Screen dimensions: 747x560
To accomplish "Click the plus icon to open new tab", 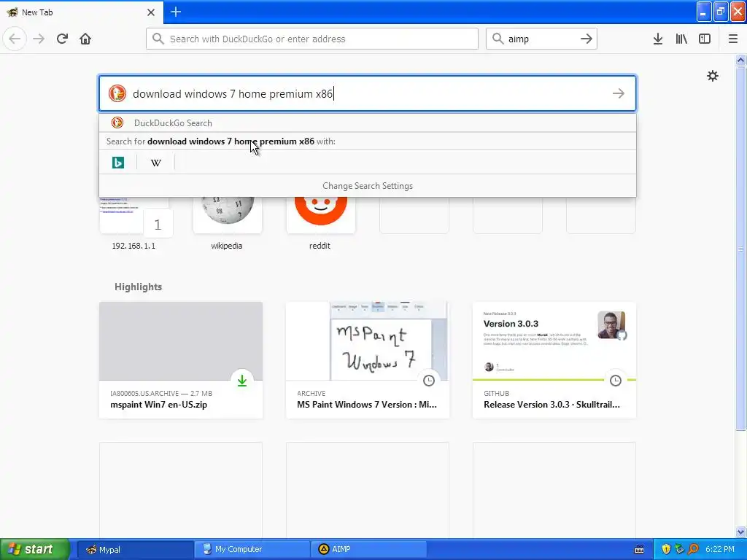I will [176, 12].
